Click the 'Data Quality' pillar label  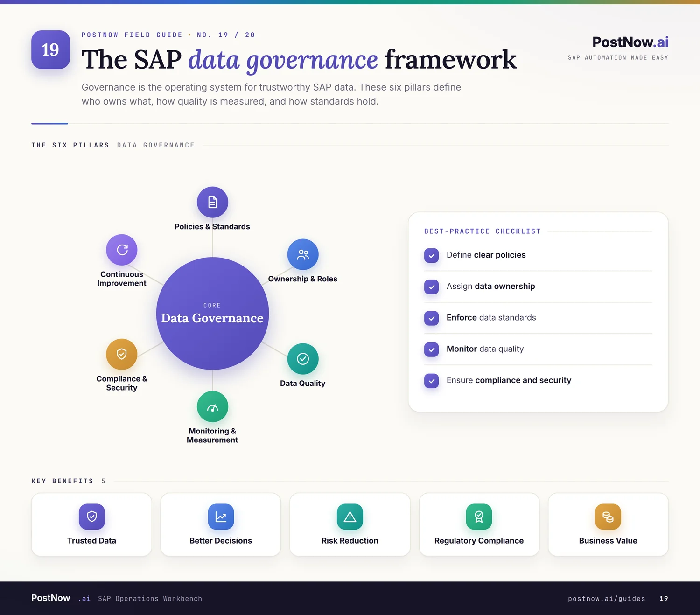point(303,383)
